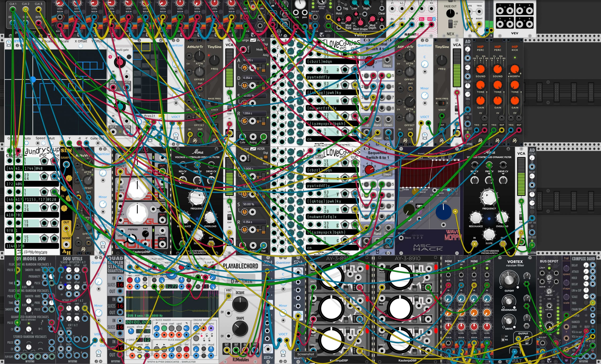Click the PlayableChord SHAPE knob
The width and height of the screenshot is (601, 364).
(x=240, y=329)
